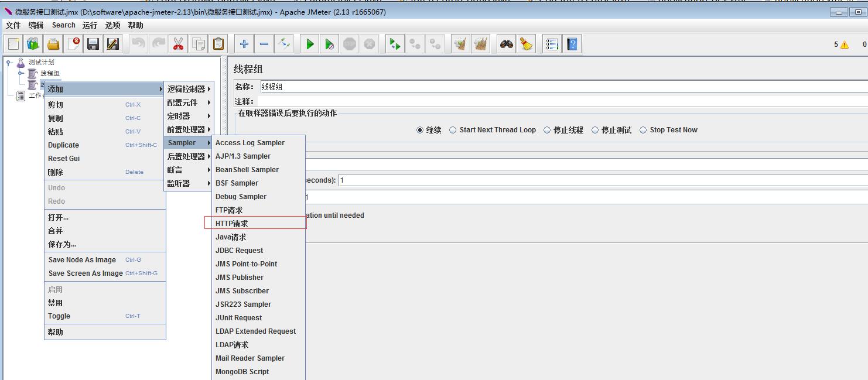Select 工作台 node in the tree
The height and width of the screenshot is (380, 868).
tap(36, 95)
